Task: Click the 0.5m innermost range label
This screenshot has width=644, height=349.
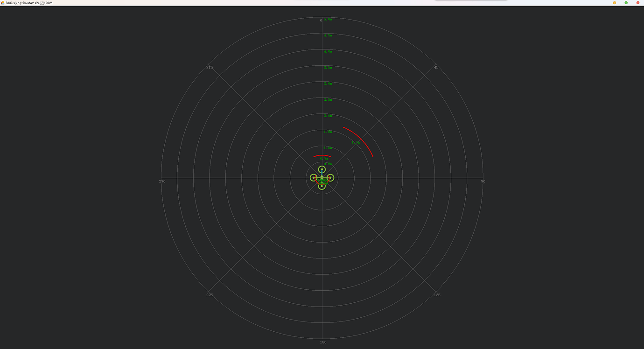Action: point(328,164)
